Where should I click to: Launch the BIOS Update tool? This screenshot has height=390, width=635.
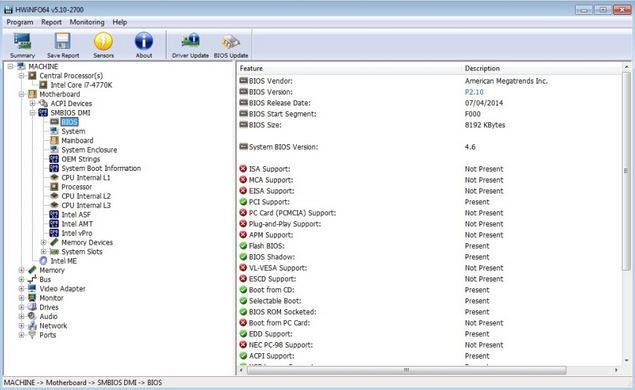[x=231, y=45]
